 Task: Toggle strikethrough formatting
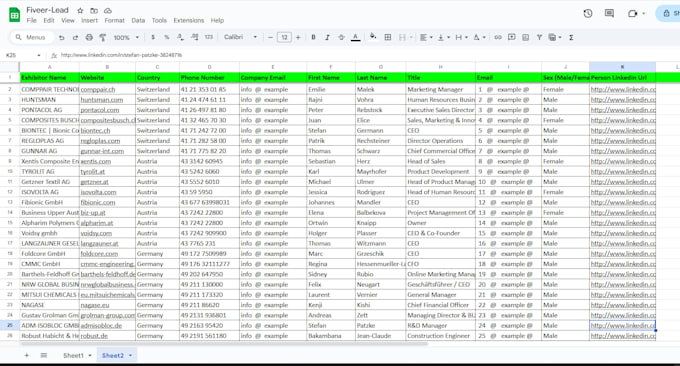pos(341,38)
